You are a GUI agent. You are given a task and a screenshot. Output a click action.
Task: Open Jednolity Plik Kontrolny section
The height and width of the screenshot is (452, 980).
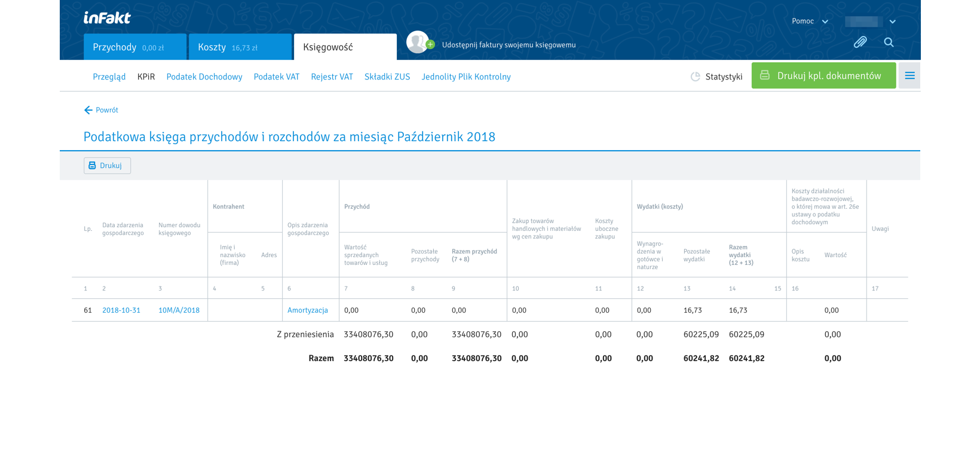(x=466, y=77)
